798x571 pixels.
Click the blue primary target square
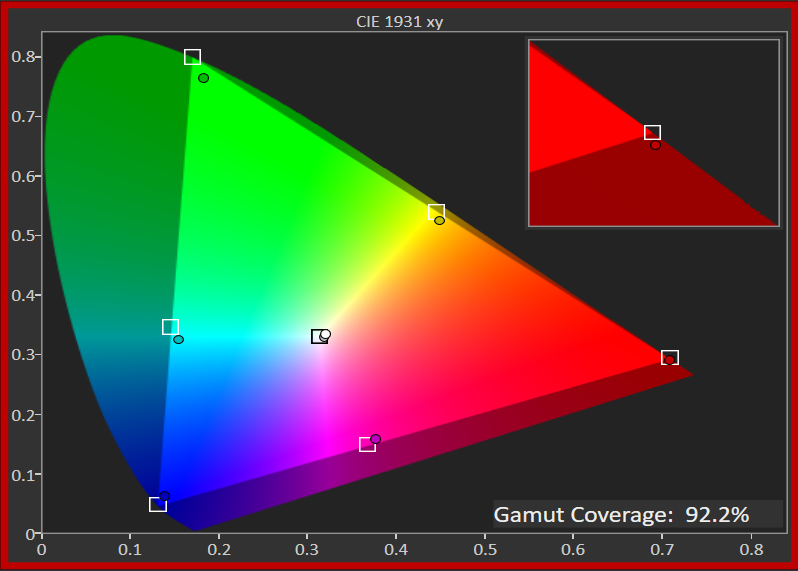(157, 504)
